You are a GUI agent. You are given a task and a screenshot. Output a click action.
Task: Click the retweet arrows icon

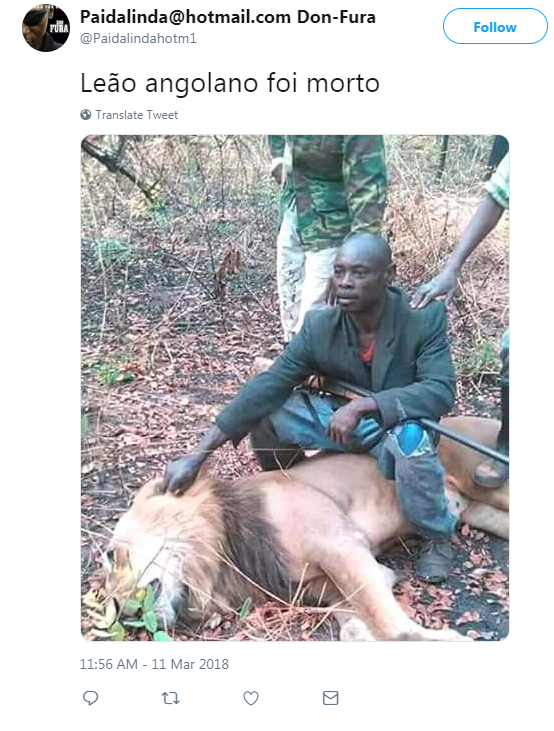click(x=170, y=698)
